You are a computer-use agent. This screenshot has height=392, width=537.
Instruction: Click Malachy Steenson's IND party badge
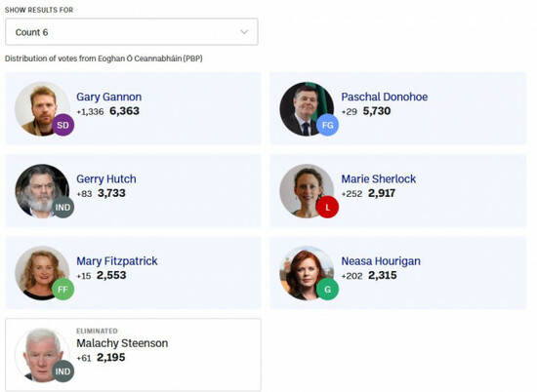[63, 372]
